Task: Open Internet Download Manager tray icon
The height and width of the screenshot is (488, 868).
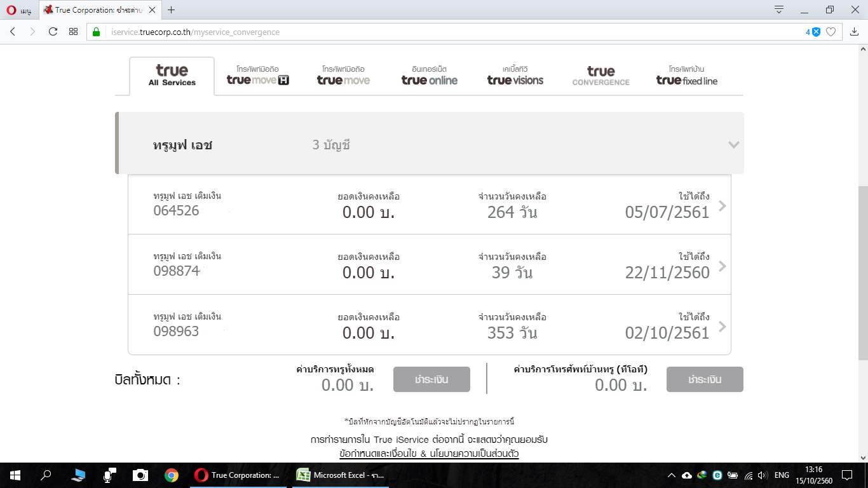Action: click(x=702, y=475)
